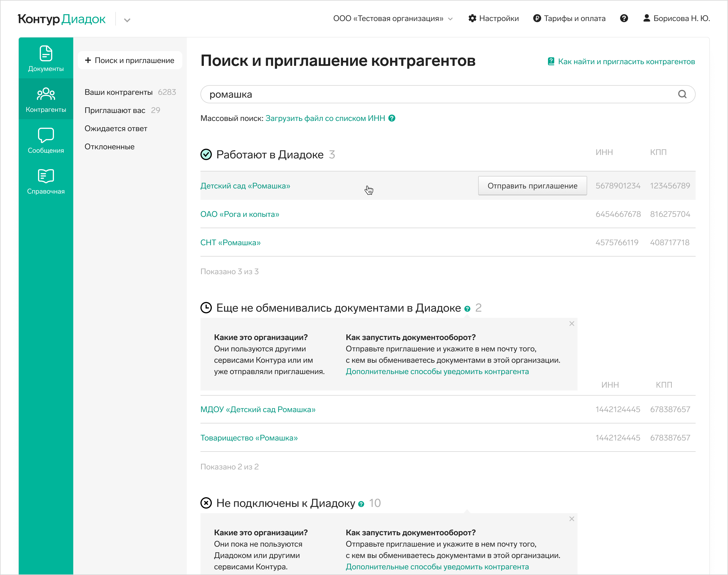
Task: Click the user profile icon beside Борисова Н. Ю.
Action: 647,18
